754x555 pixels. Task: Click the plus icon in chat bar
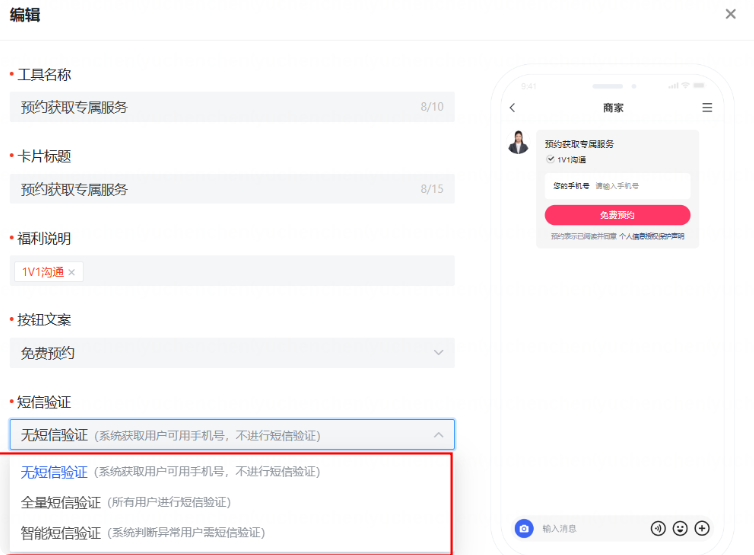(702, 529)
